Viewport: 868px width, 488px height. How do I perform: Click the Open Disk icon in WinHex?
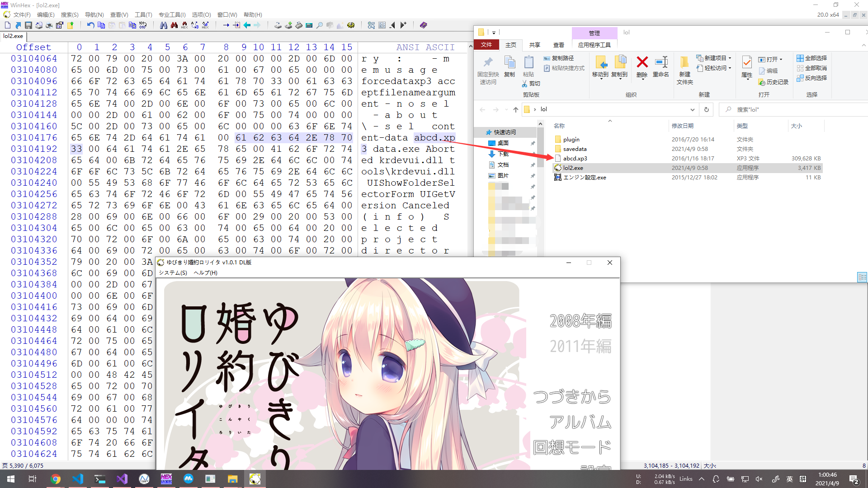[x=278, y=25]
